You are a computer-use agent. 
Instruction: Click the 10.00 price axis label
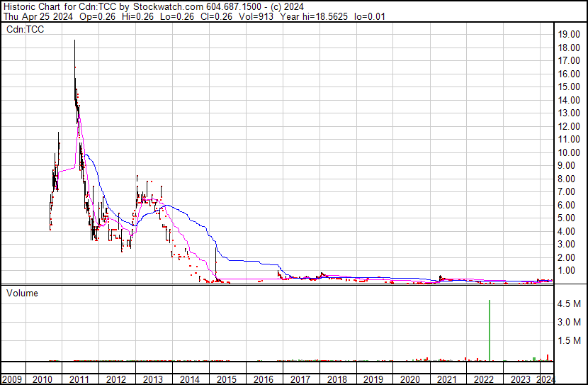pyautogui.click(x=569, y=152)
